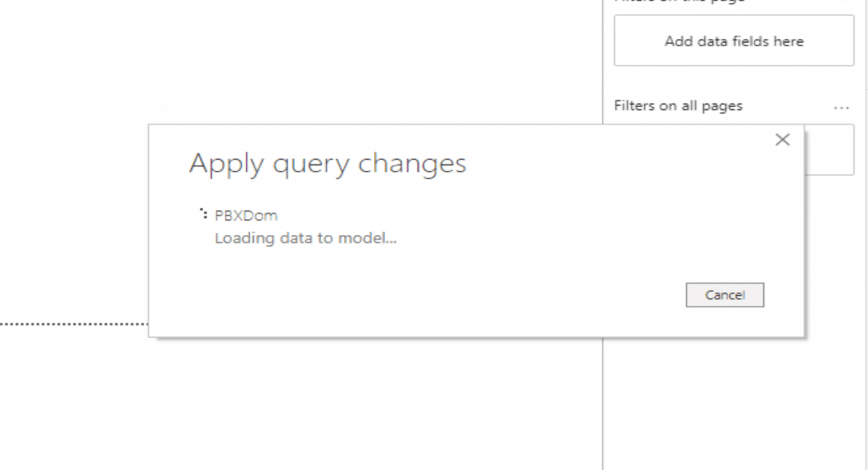Viewport: 868px width, 470px height.
Task: Click empty Filters pane area below the dialog
Action: pos(734,405)
